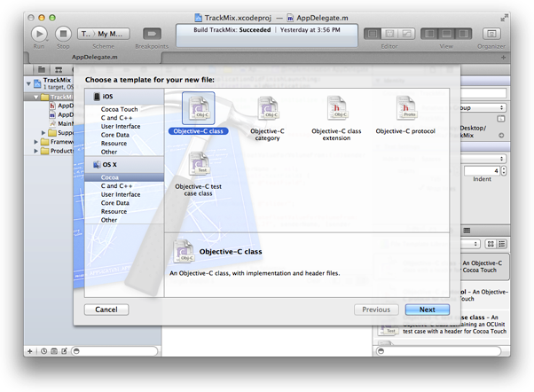534x392 pixels.
Task: Open the Group dropdown in the inspector
Action: (x=483, y=107)
